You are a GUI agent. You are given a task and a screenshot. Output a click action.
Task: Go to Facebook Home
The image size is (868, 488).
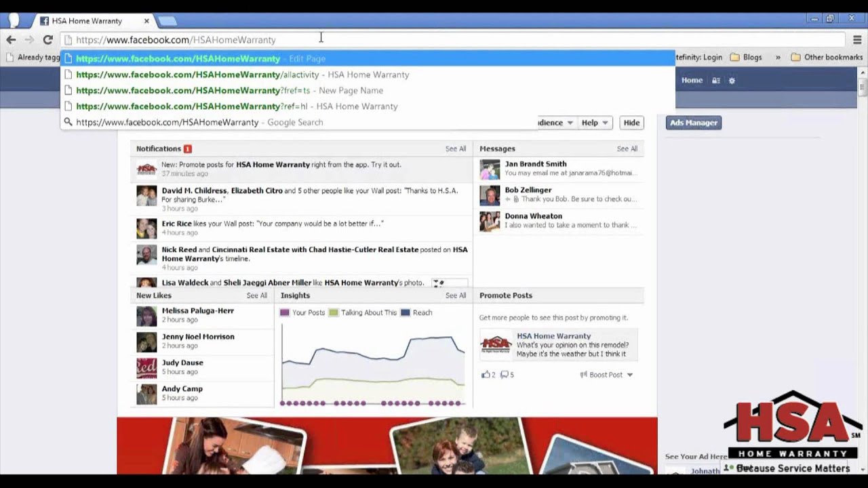tap(692, 80)
